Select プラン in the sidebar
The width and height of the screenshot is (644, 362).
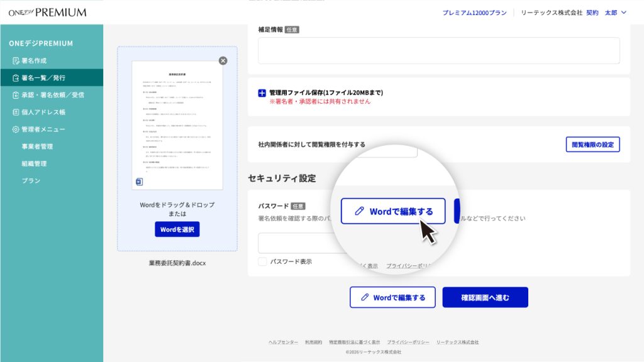coord(31,181)
